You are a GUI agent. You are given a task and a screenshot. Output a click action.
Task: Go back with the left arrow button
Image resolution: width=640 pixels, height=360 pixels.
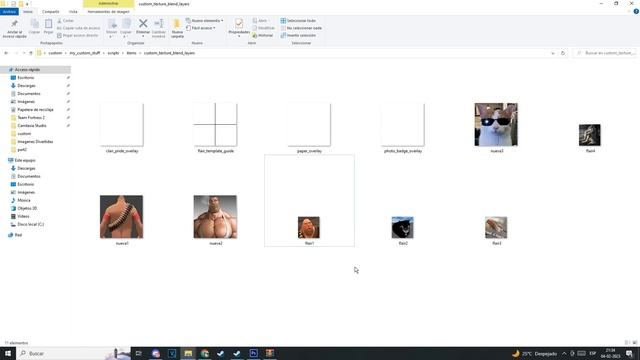pos(6,53)
